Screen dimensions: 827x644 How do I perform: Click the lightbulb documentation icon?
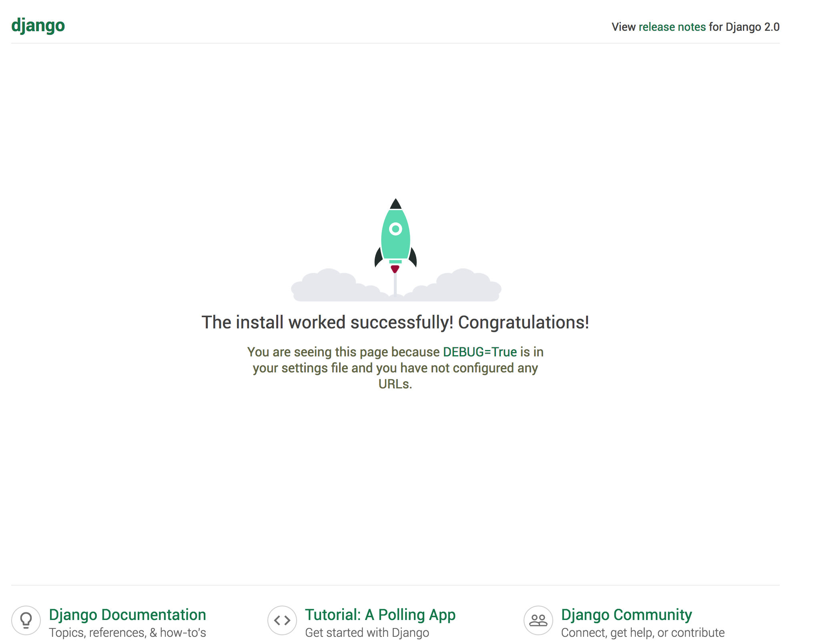(x=26, y=620)
